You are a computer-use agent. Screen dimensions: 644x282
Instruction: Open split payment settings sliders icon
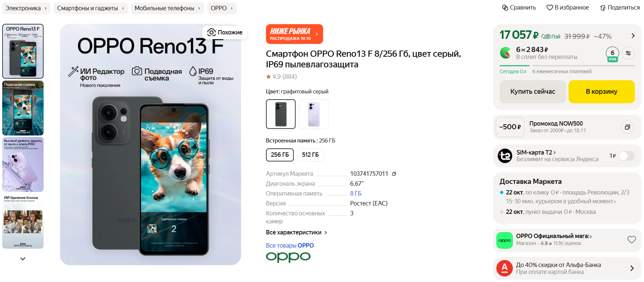(628, 53)
